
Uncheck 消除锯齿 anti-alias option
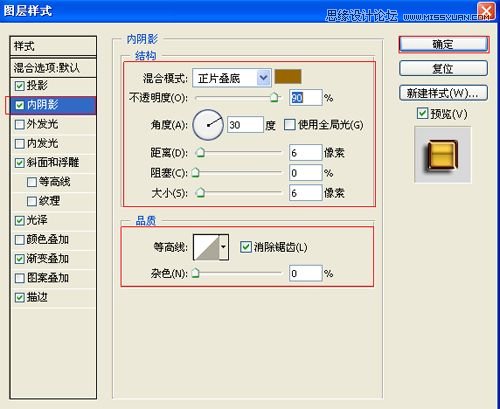246,247
